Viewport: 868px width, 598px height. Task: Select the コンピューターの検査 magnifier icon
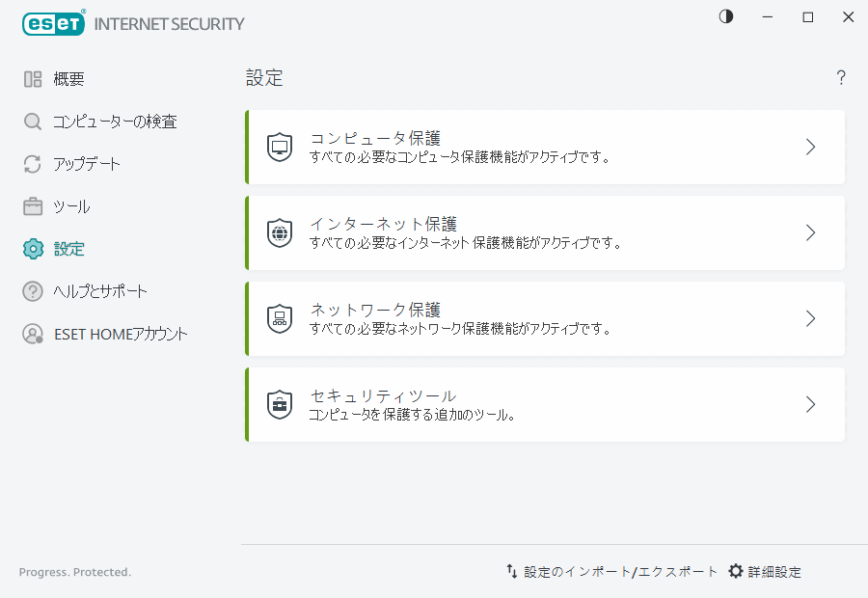point(32,121)
